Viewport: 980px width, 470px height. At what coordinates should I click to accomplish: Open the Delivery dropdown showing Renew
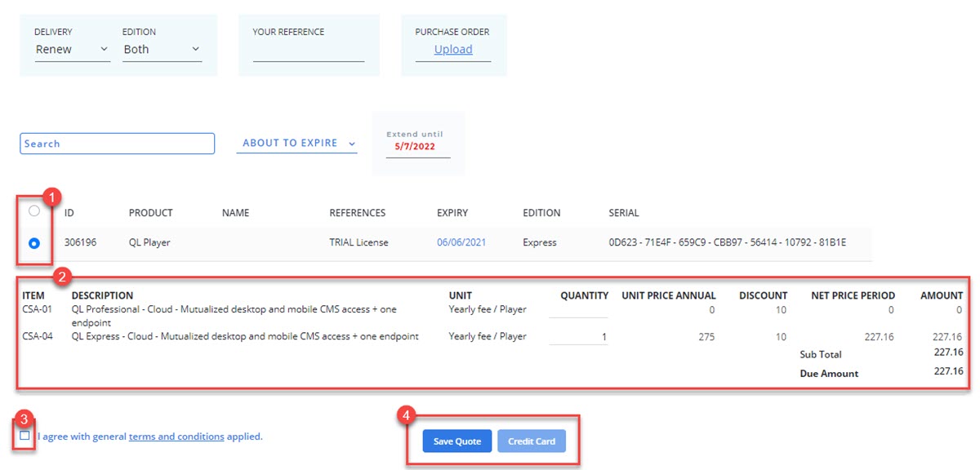(x=72, y=50)
